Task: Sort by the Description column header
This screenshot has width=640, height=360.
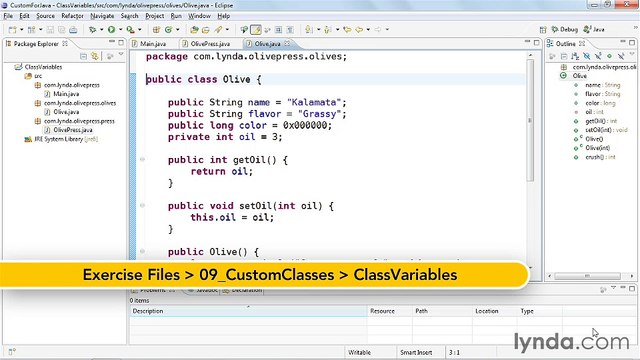Action: tap(249, 311)
